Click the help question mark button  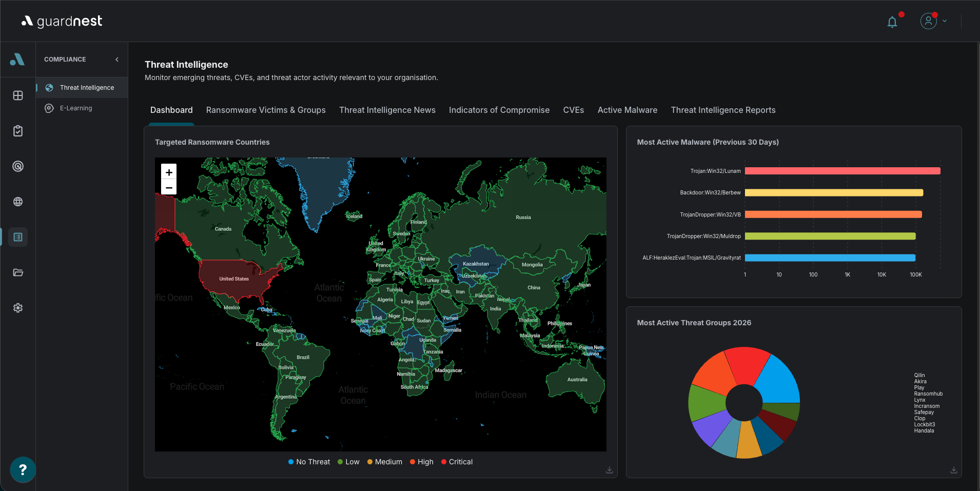tap(23, 469)
